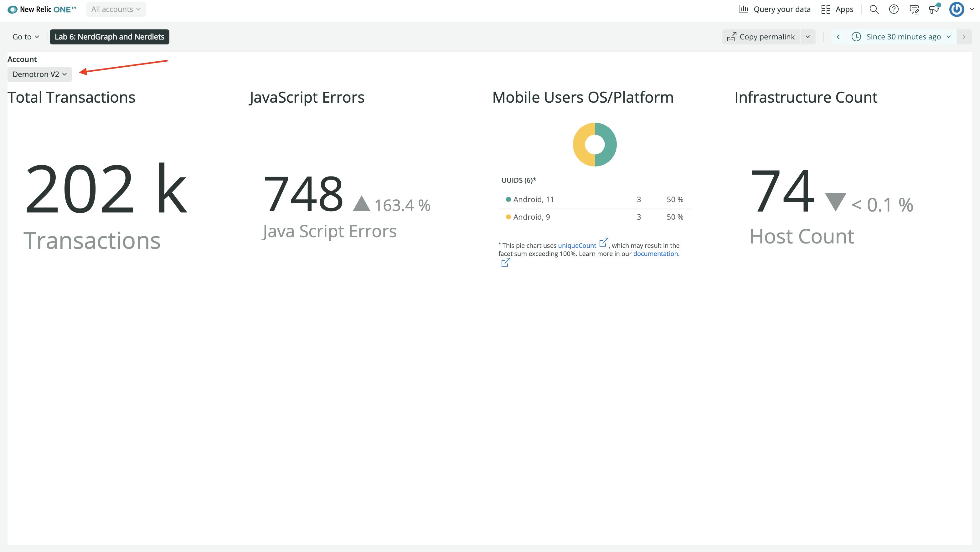Step time range forward with right chevron
This screenshot has width=980, height=552.
(964, 37)
